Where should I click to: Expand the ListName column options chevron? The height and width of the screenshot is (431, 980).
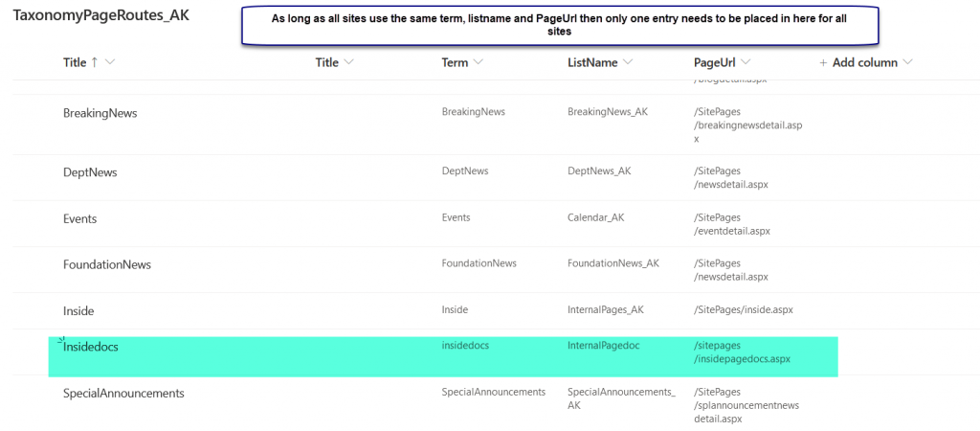pos(628,62)
